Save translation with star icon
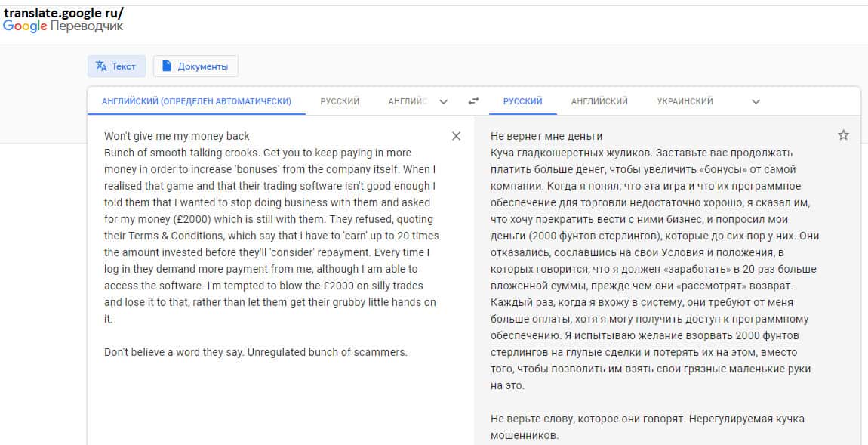Viewport: 868px width, 445px height. click(843, 134)
